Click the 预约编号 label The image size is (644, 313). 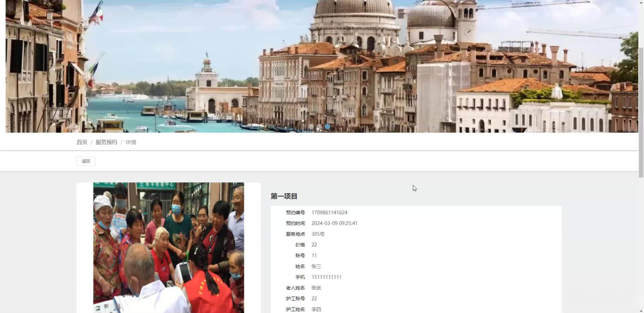click(296, 213)
